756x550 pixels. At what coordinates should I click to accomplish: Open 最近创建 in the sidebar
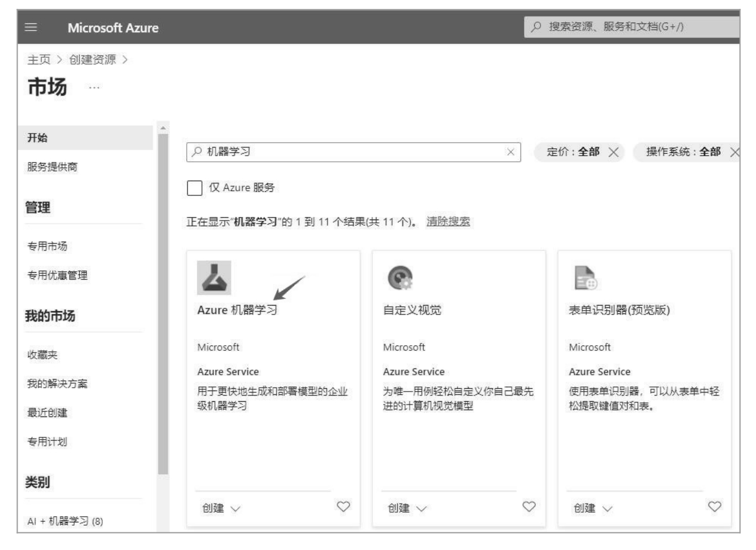[x=47, y=412]
